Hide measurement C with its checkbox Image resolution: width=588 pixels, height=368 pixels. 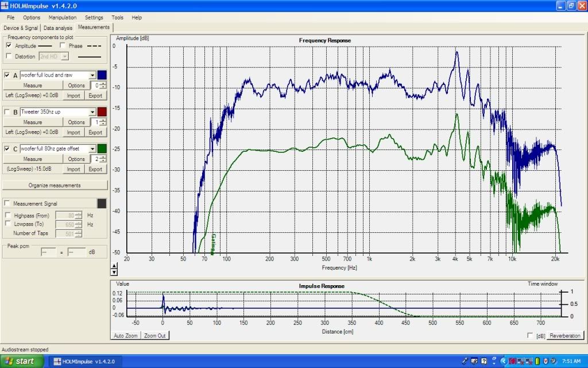(7, 149)
